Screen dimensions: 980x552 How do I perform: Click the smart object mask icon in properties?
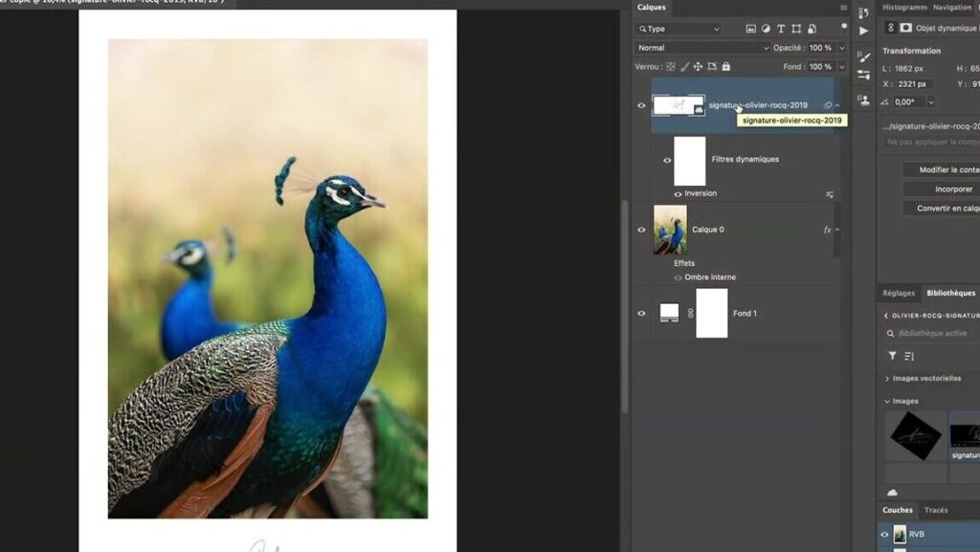[x=905, y=28]
